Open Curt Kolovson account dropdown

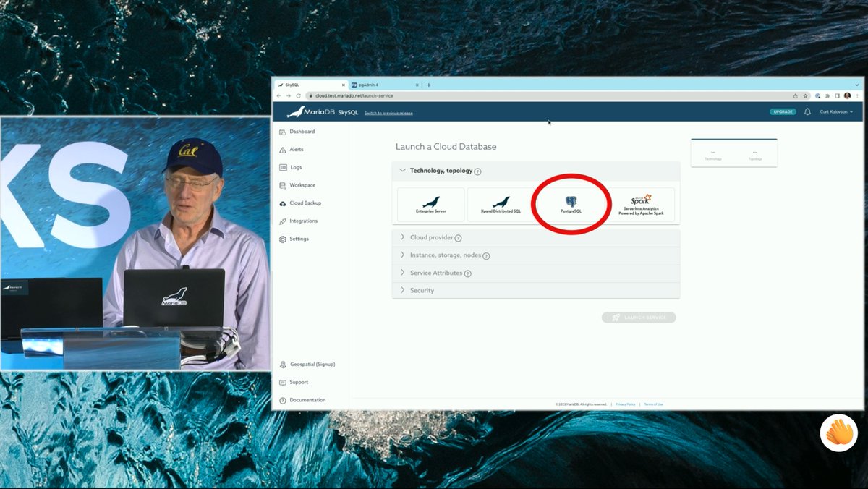[x=836, y=111]
